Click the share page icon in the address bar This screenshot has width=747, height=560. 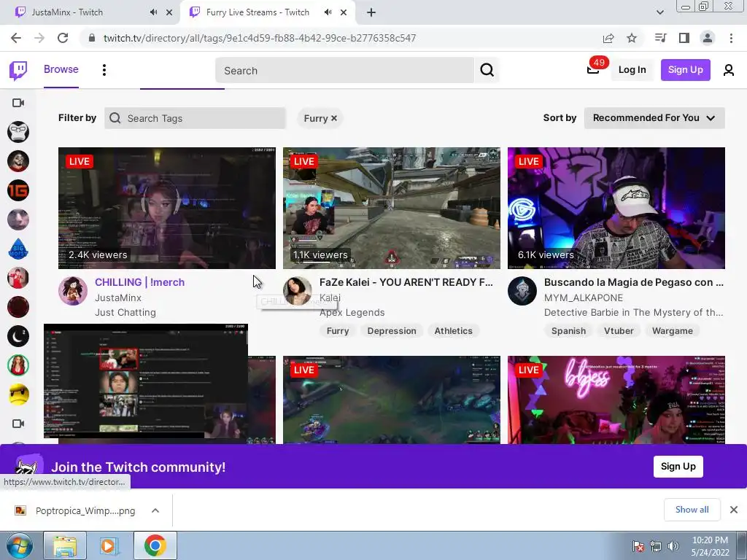[x=608, y=38]
